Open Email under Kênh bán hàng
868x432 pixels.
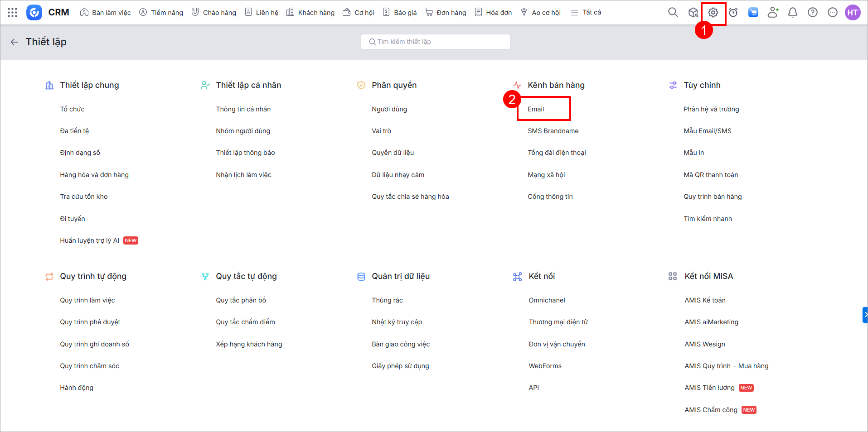[536, 109]
